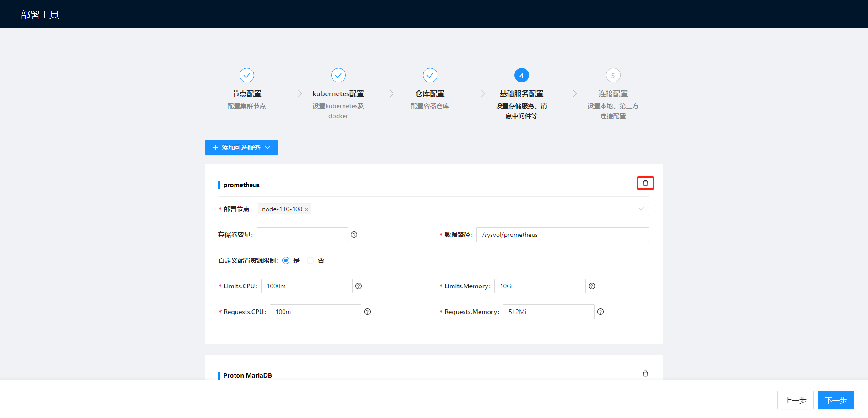Click the Proton MariaDB section title

[248, 375]
